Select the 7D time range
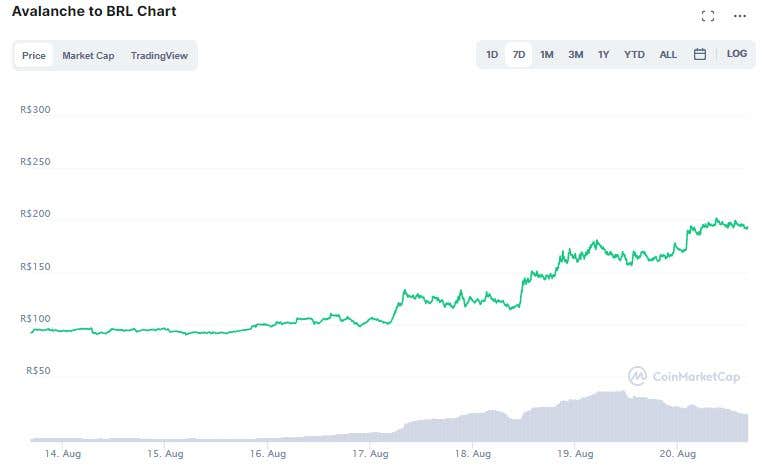Image resolution: width=762 pixels, height=470 pixels. tap(519, 55)
